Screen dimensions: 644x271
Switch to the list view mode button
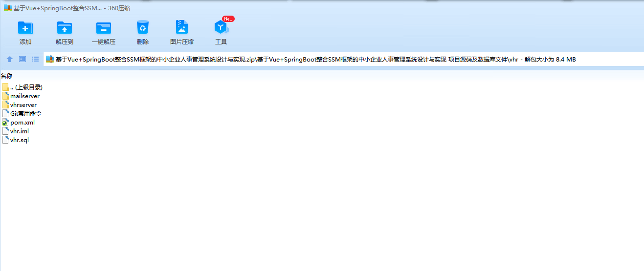click(35, 59)
